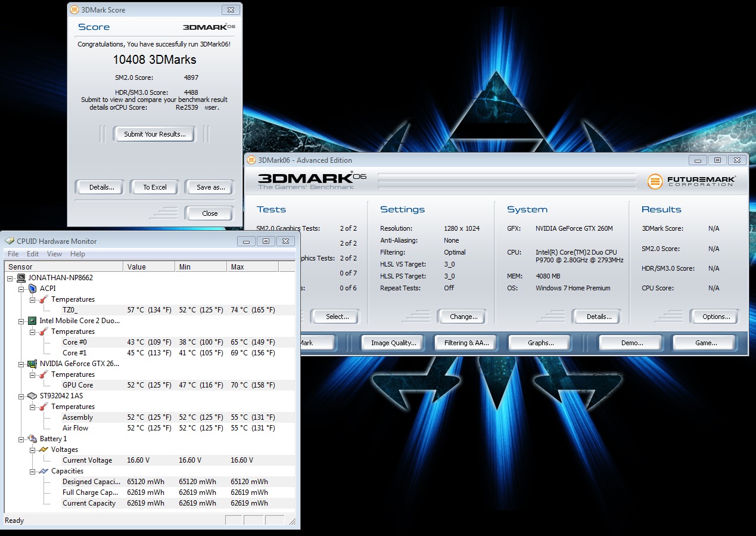This screenshot has height=536, width=756.
Task: Click the 10408 3DMarks score text
Action: click(154, 60)
